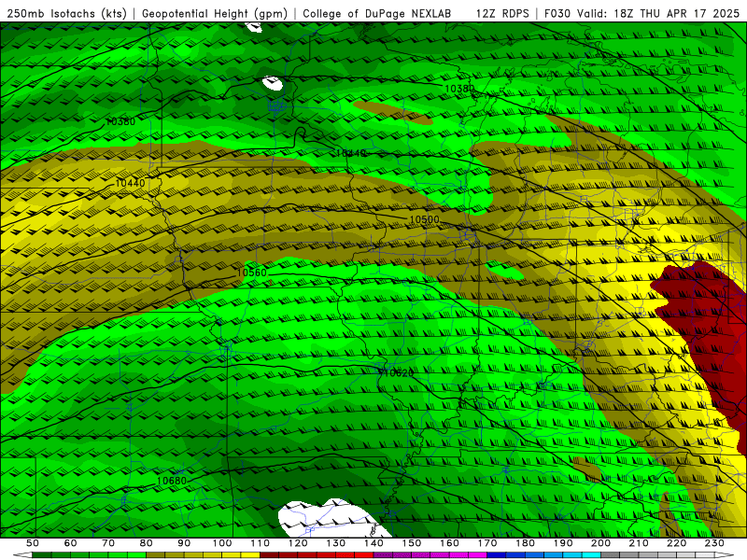The image size is (747, 560).
Task: Click the color bar value 230
Action: (714, 543)
